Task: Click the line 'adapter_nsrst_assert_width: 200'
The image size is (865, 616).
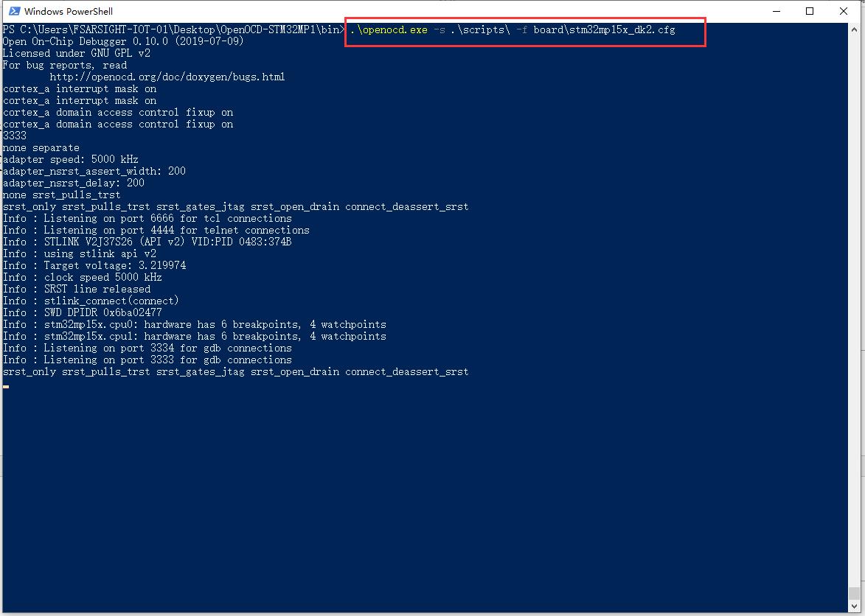Action: click(x=94, y=172)
